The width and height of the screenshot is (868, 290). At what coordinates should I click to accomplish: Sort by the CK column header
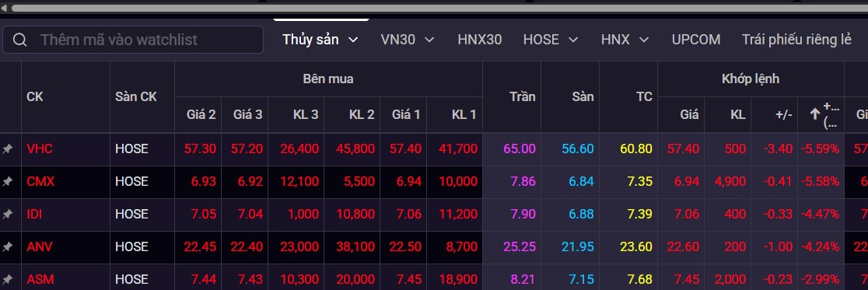click(x=35, y=97)
